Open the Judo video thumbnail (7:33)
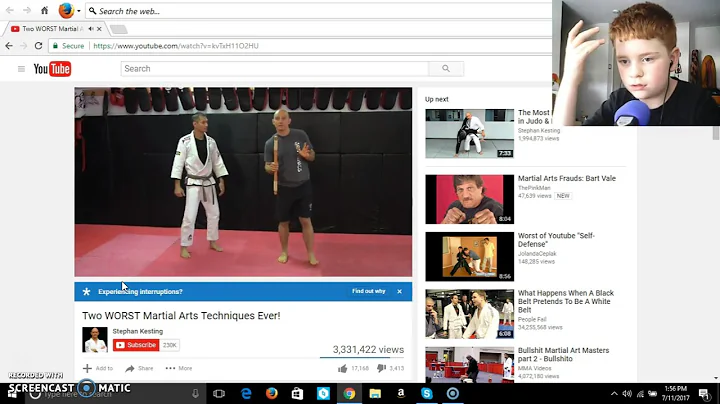 [x=469, y=134]
